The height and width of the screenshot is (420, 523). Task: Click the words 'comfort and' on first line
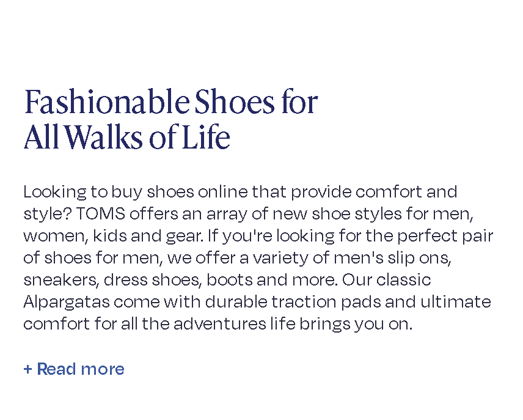coord(406,192)
